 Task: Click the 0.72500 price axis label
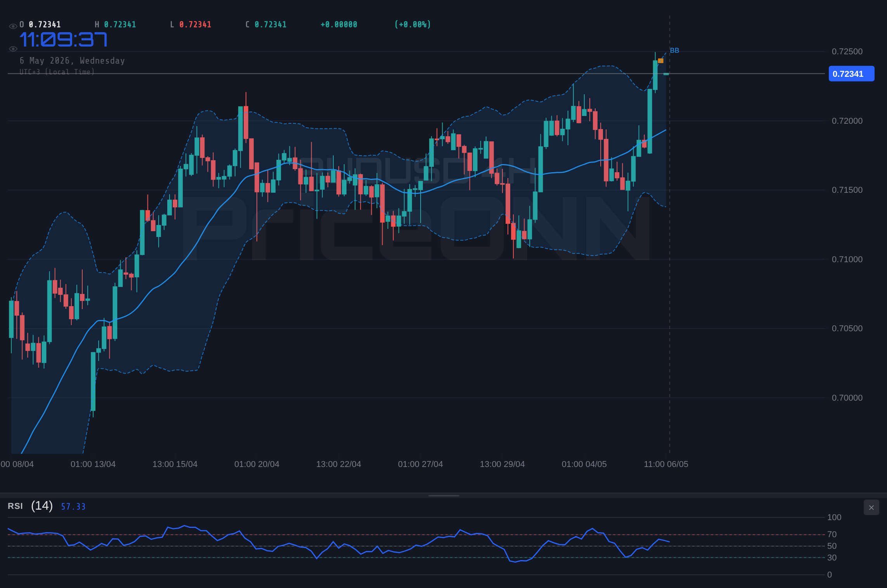coord(847,52)
